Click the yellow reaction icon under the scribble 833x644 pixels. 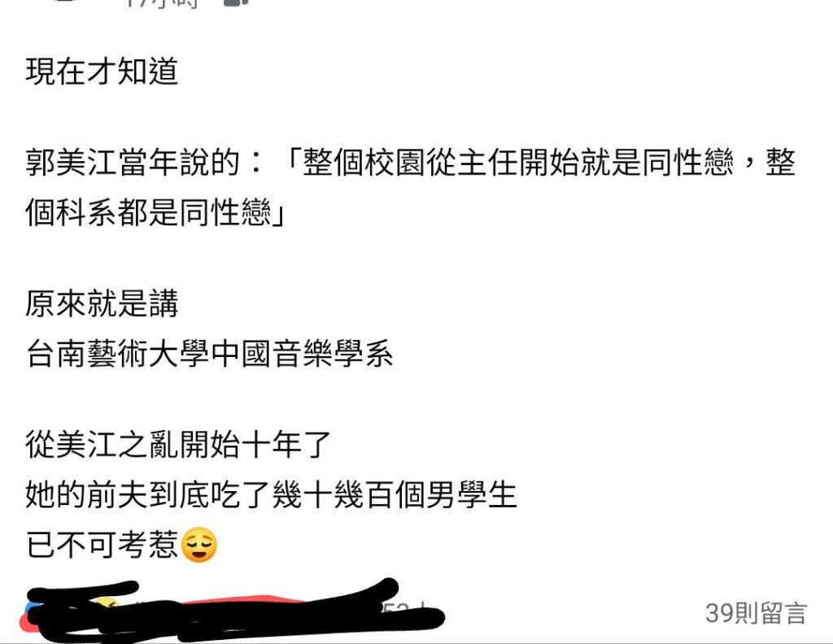[x=107, y=605]
